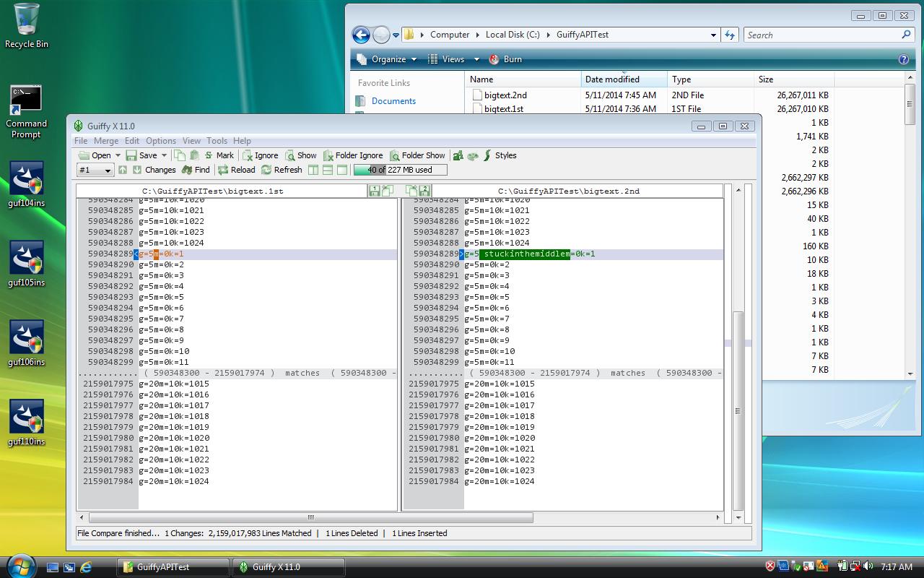Click the horizontal scrollbar thumb in Guiffy

(311, 517)
